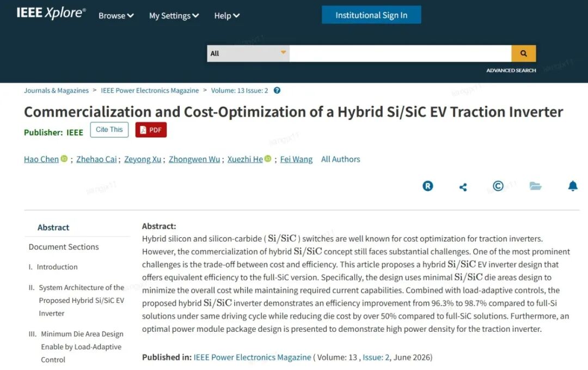This screenshot has width=588, height=370.
Task: Click the orange search magnifier button
Action: pyautogui.click(x=524, y=53)
